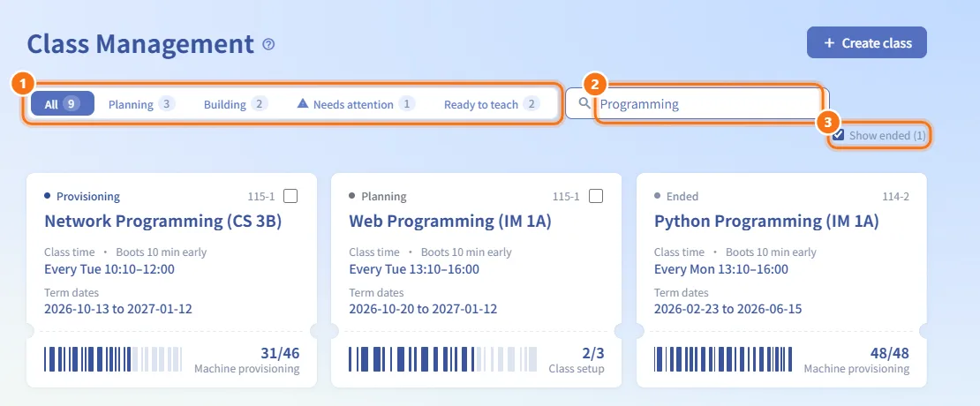
Task: Open Python Programming (IM 1A) class
Action: point(766,222)
